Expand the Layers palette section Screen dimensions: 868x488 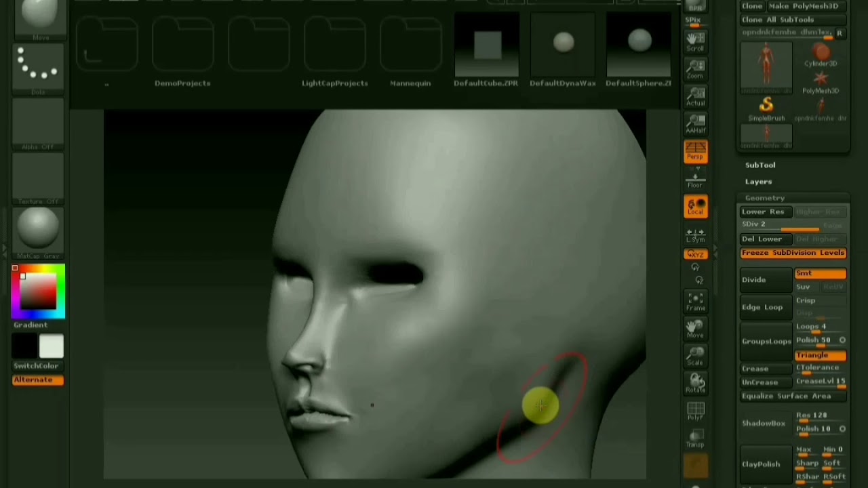coord(758,182)
